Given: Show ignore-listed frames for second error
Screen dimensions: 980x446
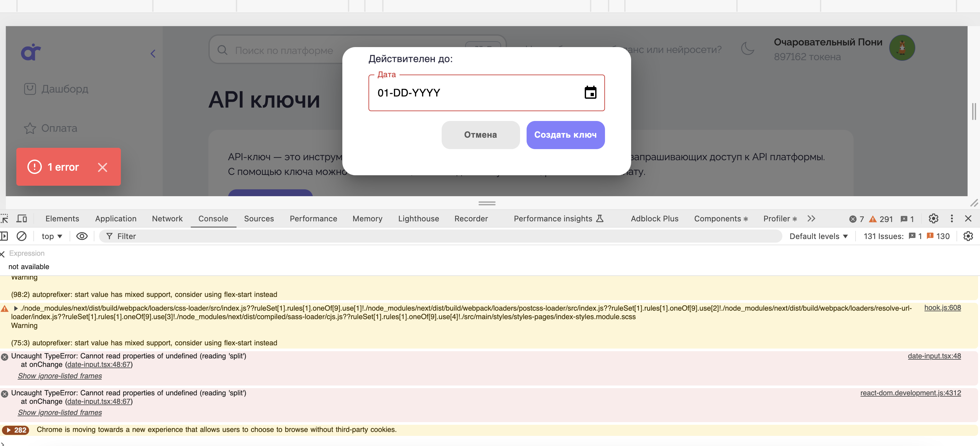Looking at the screenshot, I should 60,412.
